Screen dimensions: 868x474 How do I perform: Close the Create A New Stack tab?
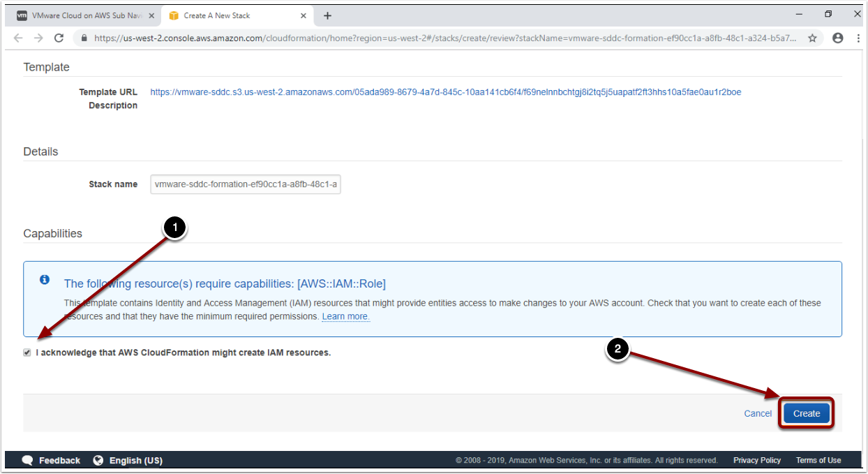point(304,15)
